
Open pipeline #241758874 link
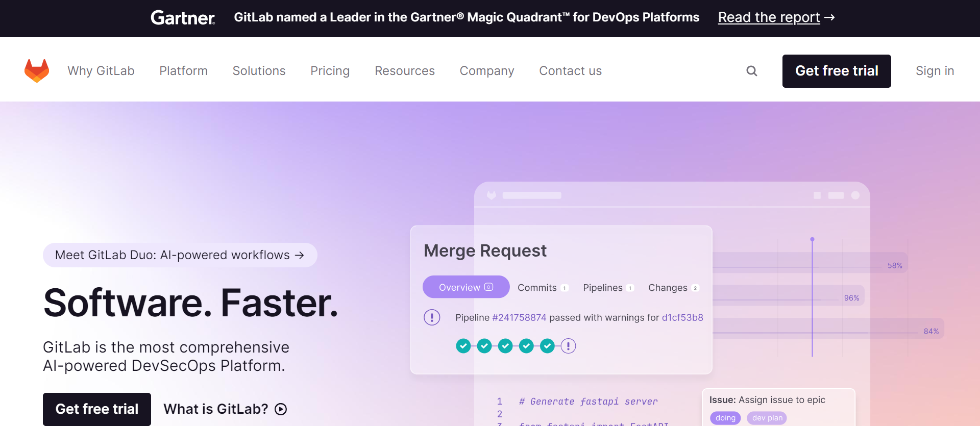pos(519,317)
